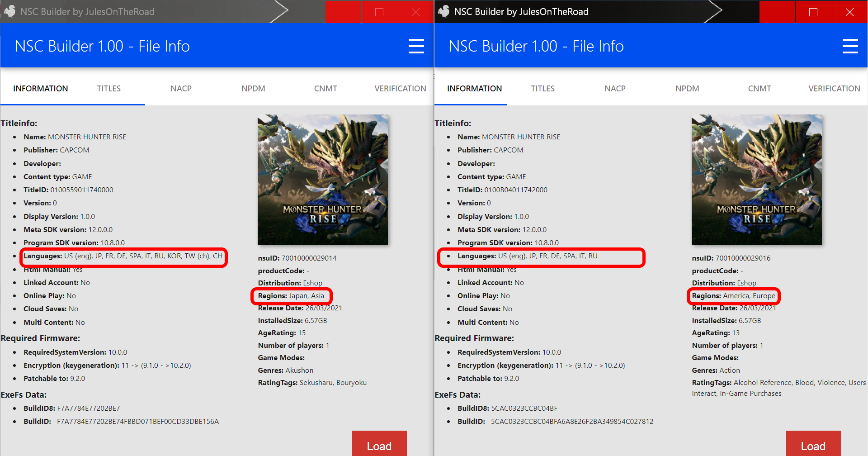Minimize the left NSC Builder window

(x=343, y=12)
